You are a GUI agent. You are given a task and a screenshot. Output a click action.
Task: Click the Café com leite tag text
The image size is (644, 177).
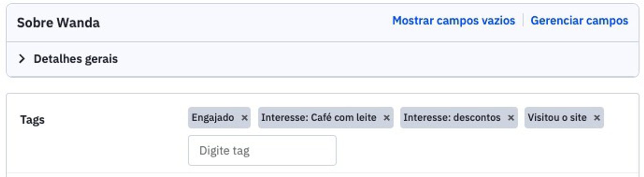click(x=343, y=118)
